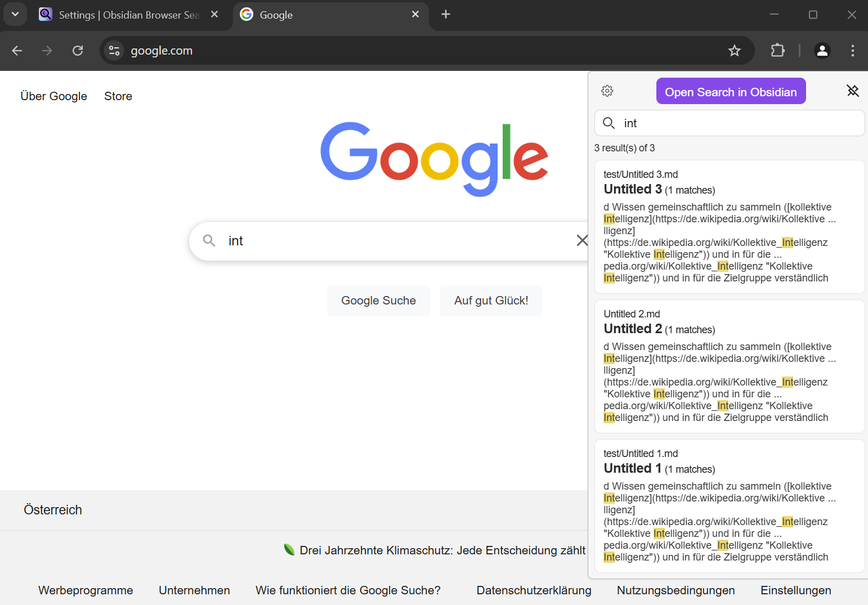This screenshot has width=868, height=605.
Task: Open the Chrome profile avatar
Action: coord(822,51)
